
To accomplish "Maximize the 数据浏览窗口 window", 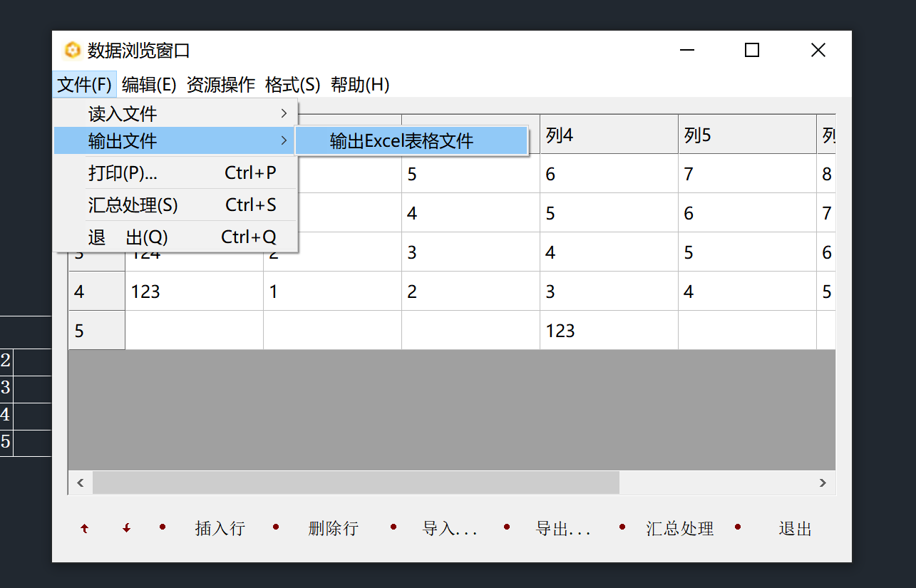I will [751, 50].
